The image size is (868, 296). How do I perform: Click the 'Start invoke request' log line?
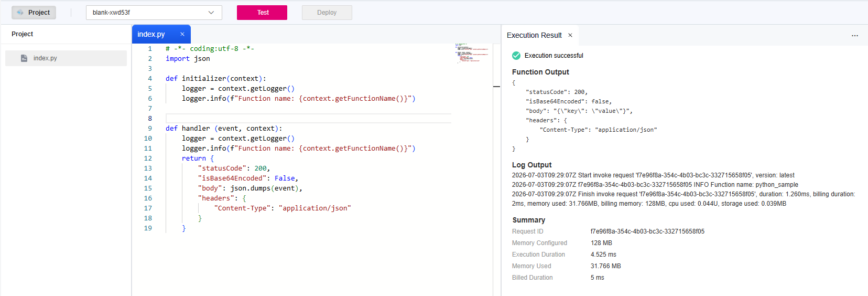click(653, 175)
